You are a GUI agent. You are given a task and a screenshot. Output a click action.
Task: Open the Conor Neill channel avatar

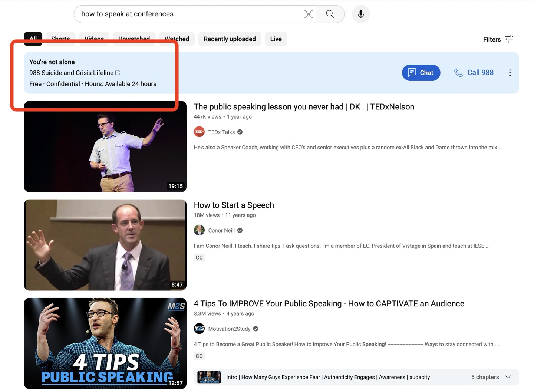[199, 230]
